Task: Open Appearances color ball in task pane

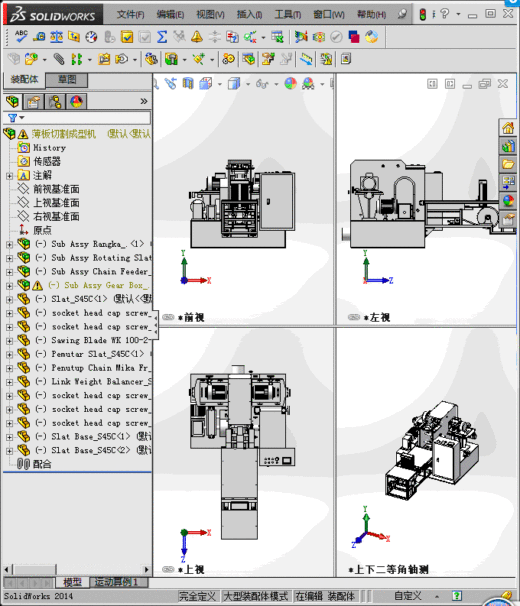Action: [x=508, y=201]
